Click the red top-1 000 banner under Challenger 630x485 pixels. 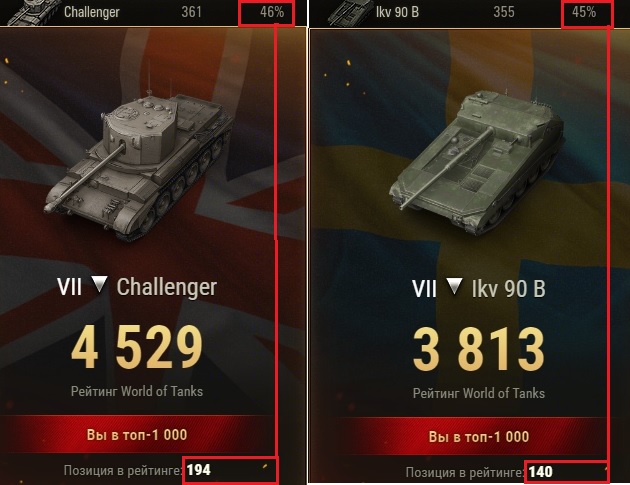[137, 435]
